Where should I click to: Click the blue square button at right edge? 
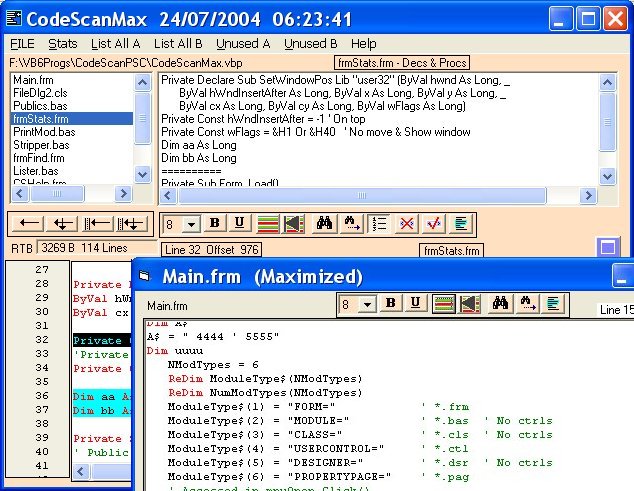607,247
